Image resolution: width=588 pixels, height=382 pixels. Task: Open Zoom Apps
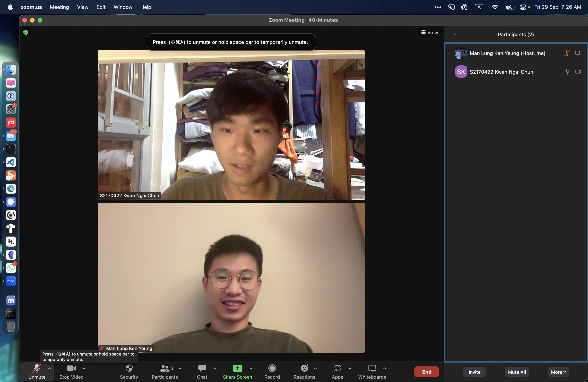coord(337,371)
